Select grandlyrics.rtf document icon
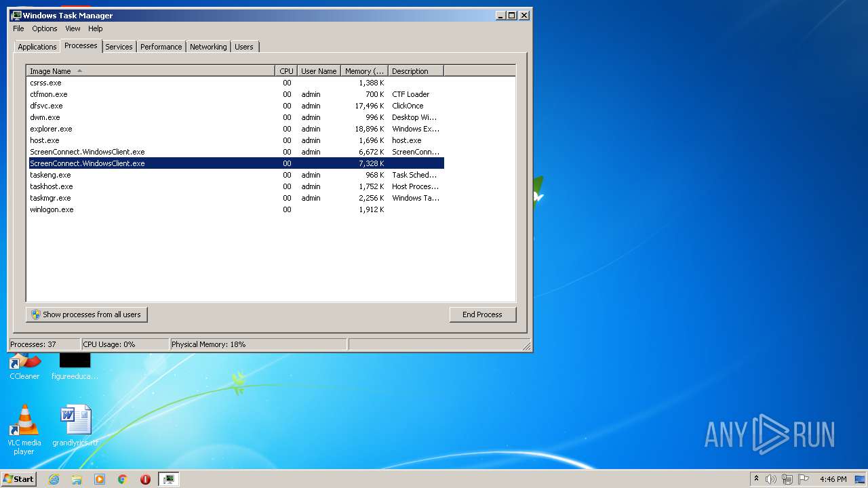This screenshot has width=868, height=488. click(75, 426)
